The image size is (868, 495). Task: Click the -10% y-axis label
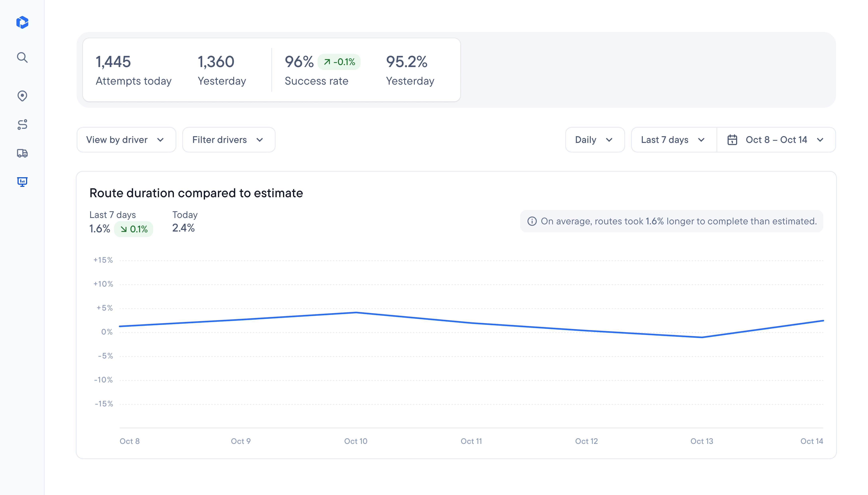tap(104, 380)
